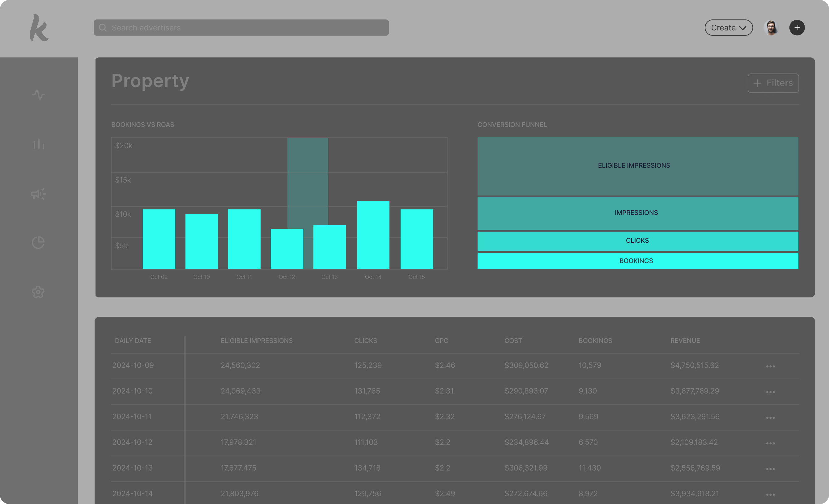Sort by Clicks column header
Screen dimensions: 829x504
point(365,341)
